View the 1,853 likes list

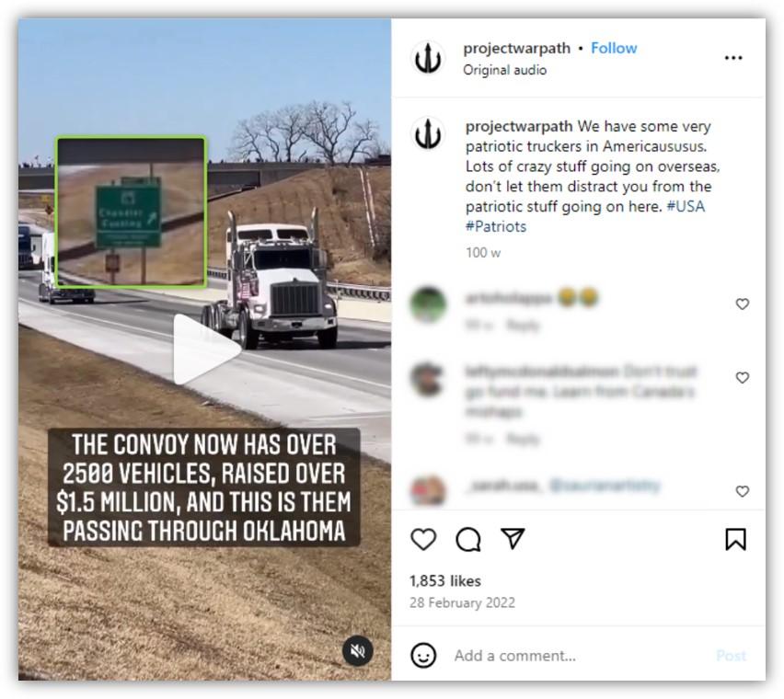coord(445,580)
